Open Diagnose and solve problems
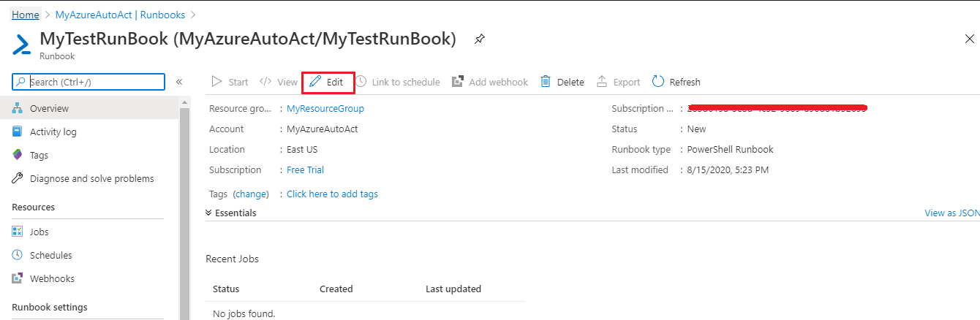The image size is (980, 320). click(91, 179)
